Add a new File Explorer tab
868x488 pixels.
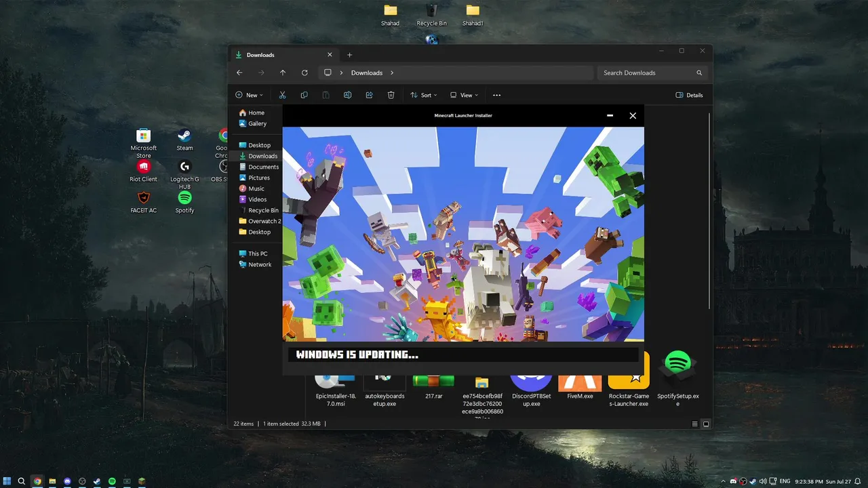click(x=350, y=55)
